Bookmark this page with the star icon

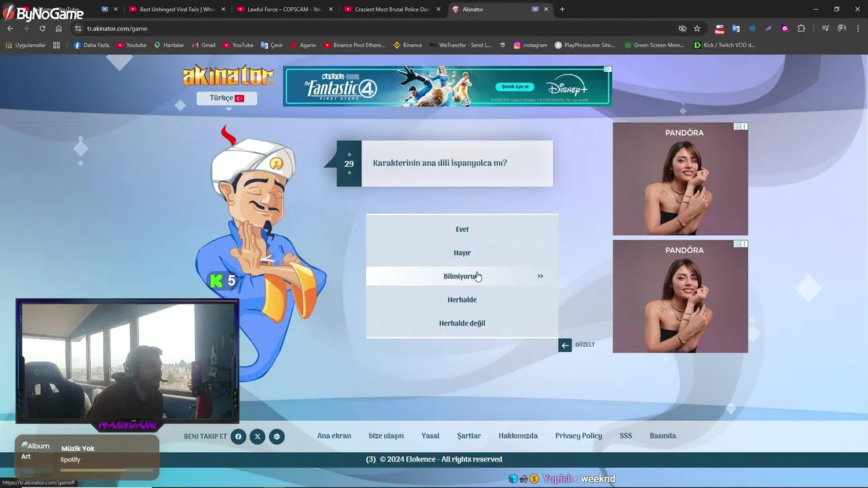pyautogui.click(x=697, y=28)
